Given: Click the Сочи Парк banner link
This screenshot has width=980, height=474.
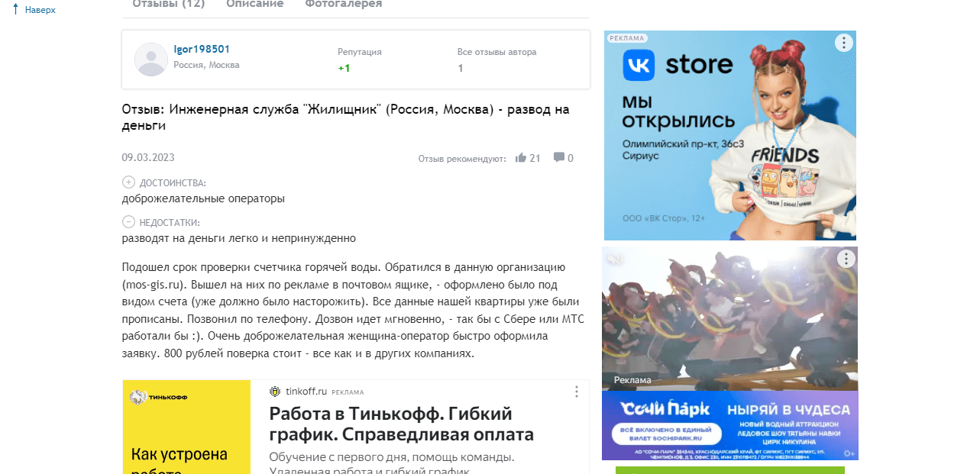Looking at the screenshot, I should (x=729, y=424).
